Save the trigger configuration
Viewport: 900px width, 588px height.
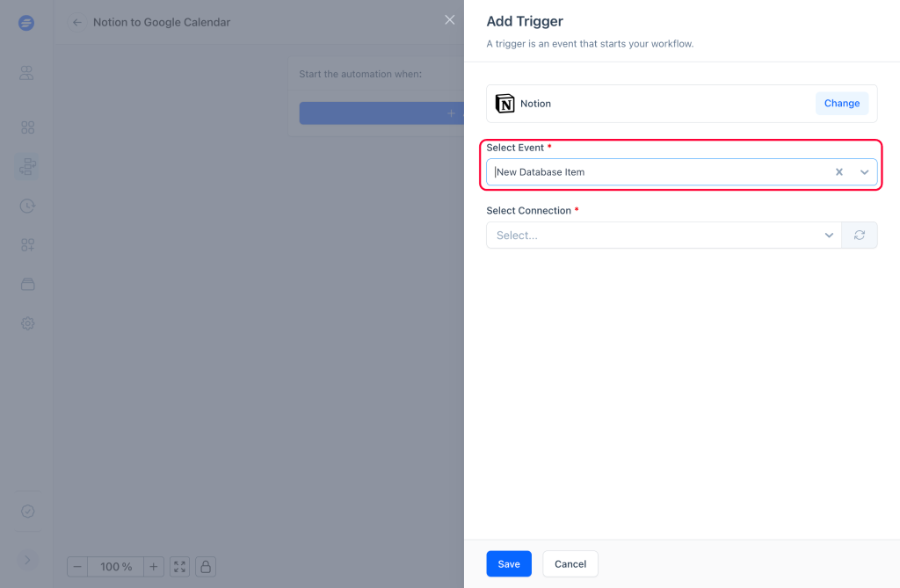pos(508,564)
